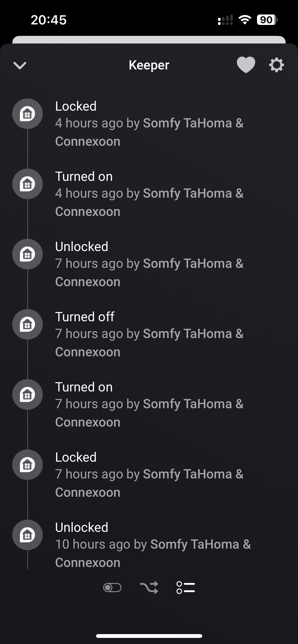The width and height of the screenshot is (298, 644).
Task: Open the automations shuffle-arrows tab
Action: coord(149,588)
